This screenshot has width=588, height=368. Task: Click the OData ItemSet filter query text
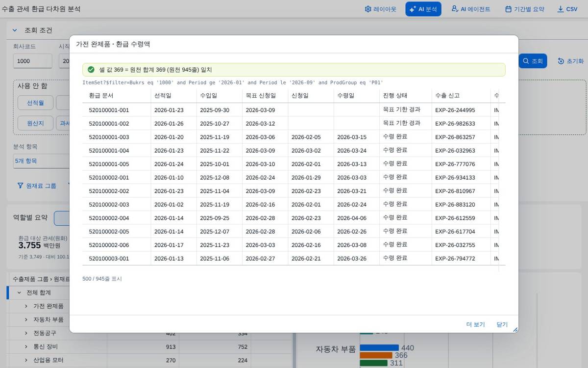[x=233, y=82]
